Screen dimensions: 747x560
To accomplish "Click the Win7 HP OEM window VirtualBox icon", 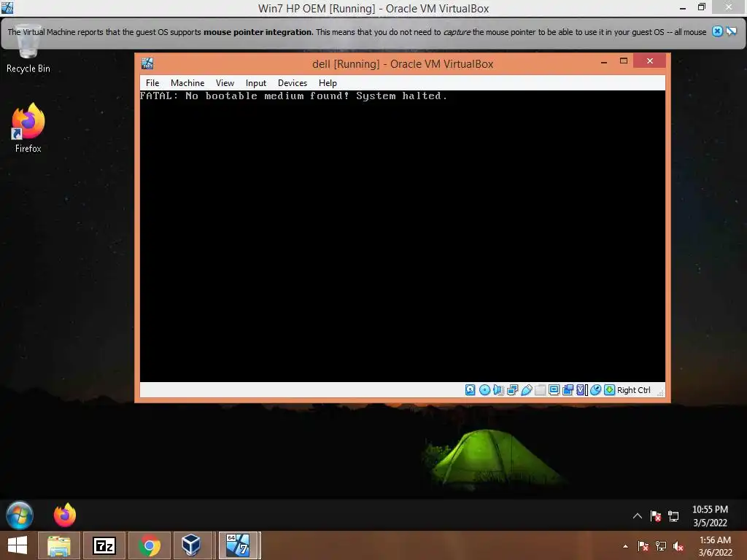I will pos(7,7).
